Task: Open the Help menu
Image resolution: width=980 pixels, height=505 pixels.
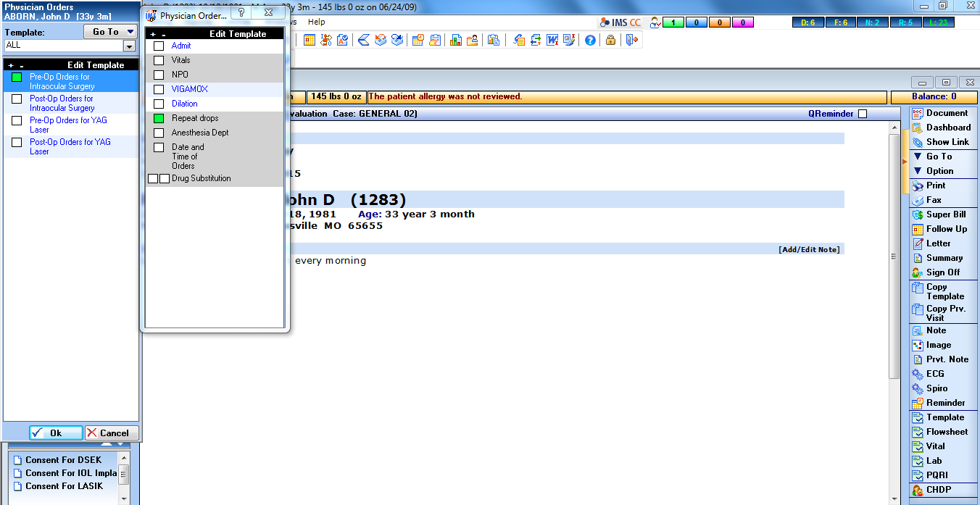Action: click(317, 22)
